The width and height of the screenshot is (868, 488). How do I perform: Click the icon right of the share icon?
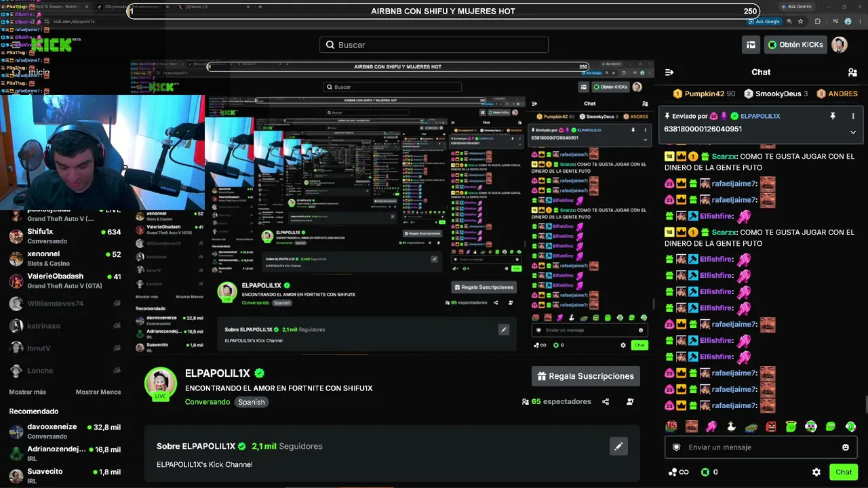coord(630,402)
